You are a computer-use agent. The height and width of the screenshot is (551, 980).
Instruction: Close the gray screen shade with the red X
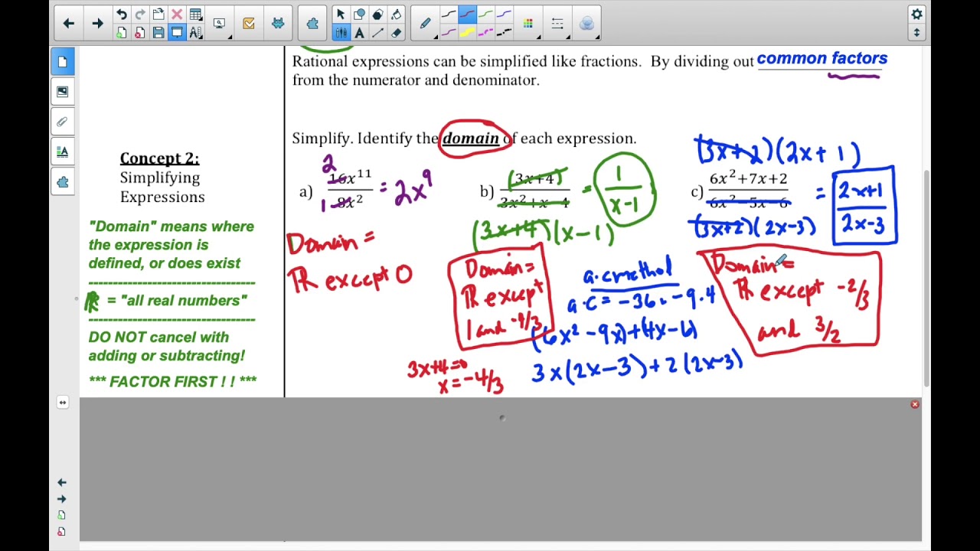915,404
